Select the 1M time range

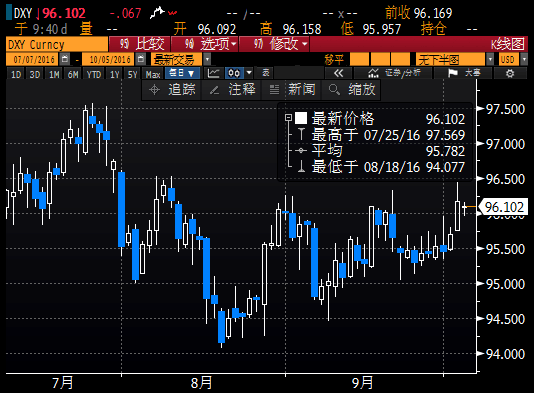coord(54,74)
